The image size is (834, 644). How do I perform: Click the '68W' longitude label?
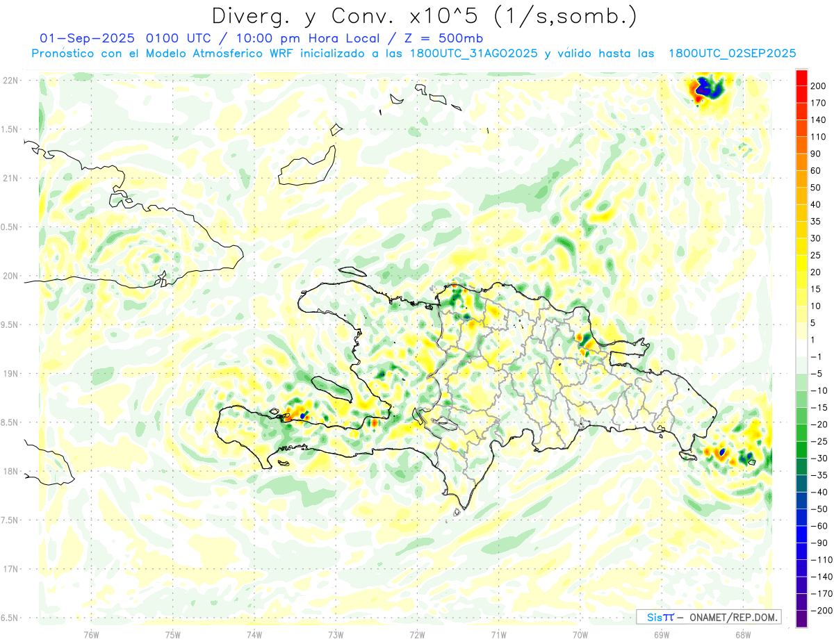pyautogui.click(x=743, y=635)
